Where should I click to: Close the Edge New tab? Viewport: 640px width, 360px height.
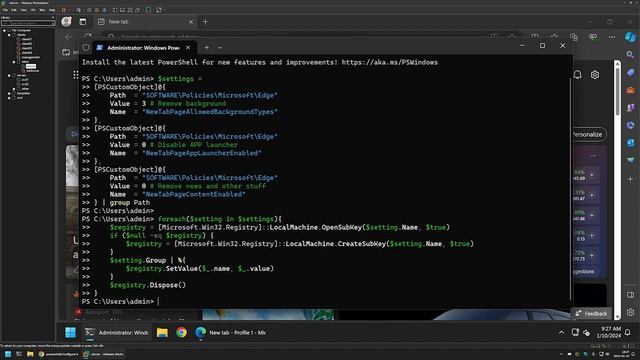191,22
